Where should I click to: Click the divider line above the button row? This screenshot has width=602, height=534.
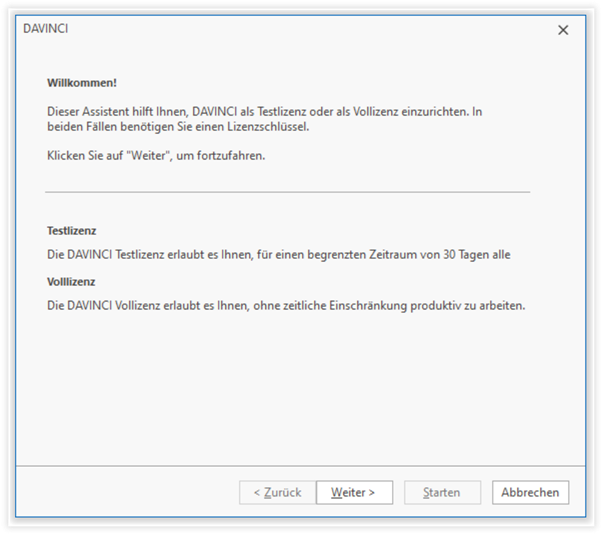[x=300, y=466]
